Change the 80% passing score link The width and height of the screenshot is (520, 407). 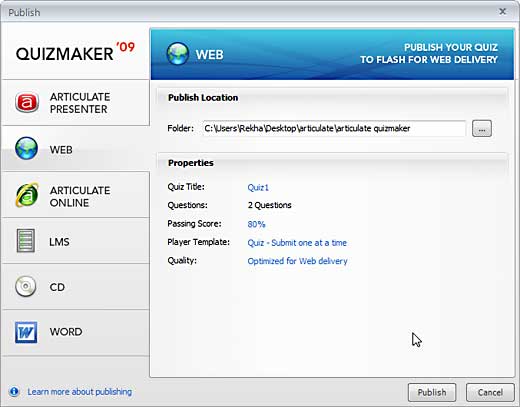256,224
